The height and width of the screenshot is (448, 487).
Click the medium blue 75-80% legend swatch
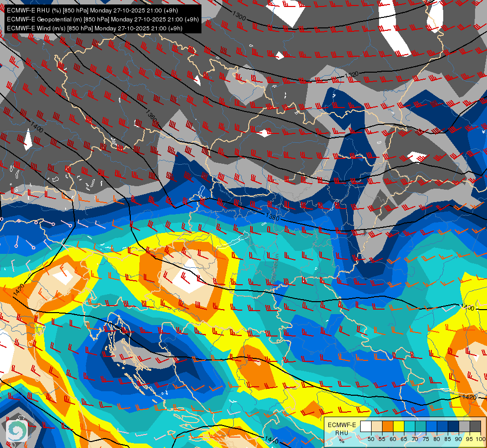click(431, 426)
